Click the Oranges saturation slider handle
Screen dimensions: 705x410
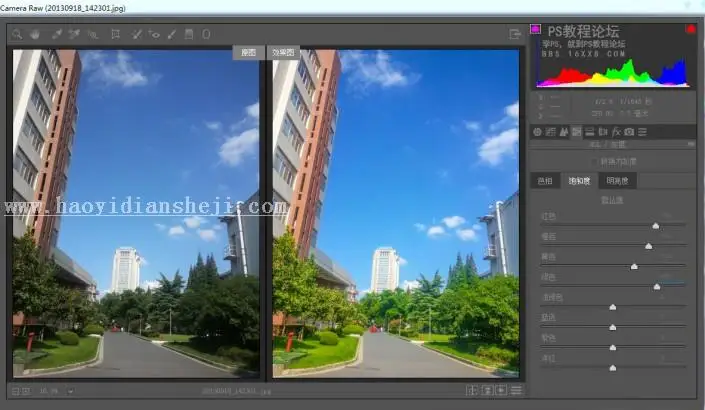648,246
